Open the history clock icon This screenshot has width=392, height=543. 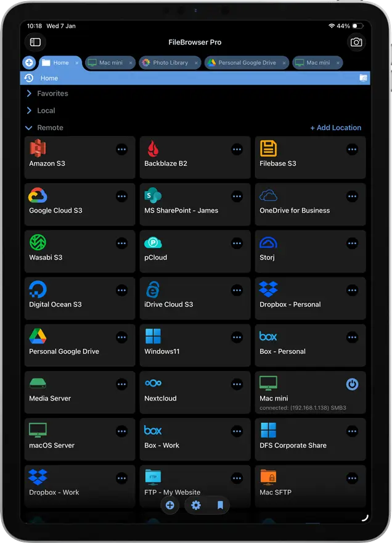29,78
